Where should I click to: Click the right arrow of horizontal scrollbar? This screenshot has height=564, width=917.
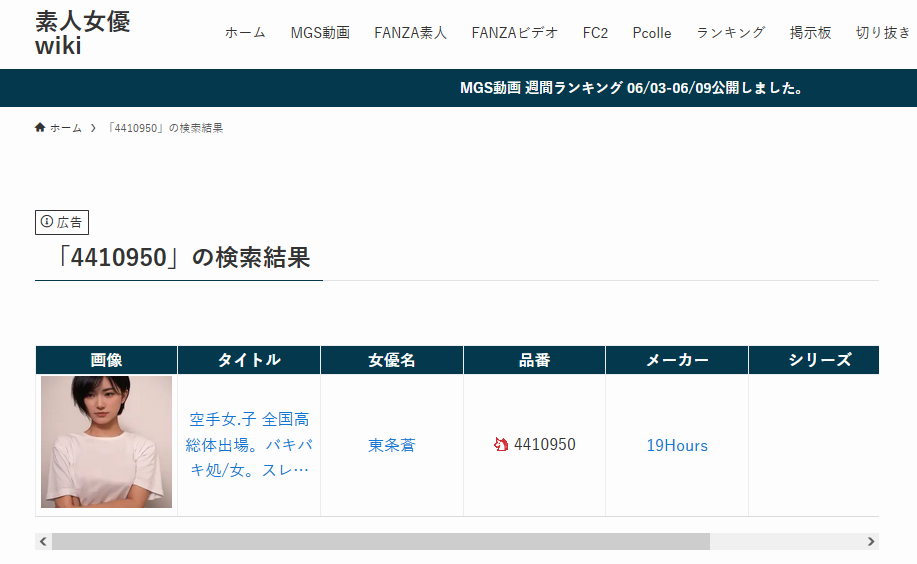click(x=871, y=542)
